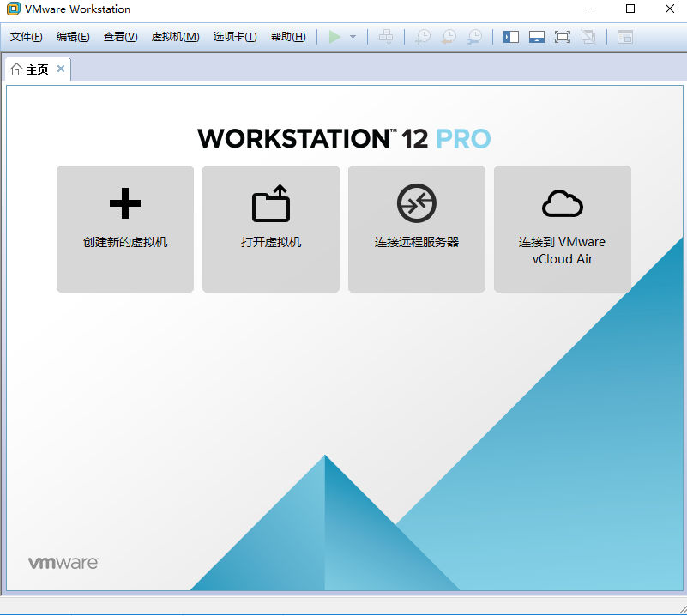Click the 打开虚拟机 tile

[x=271, y=229]
